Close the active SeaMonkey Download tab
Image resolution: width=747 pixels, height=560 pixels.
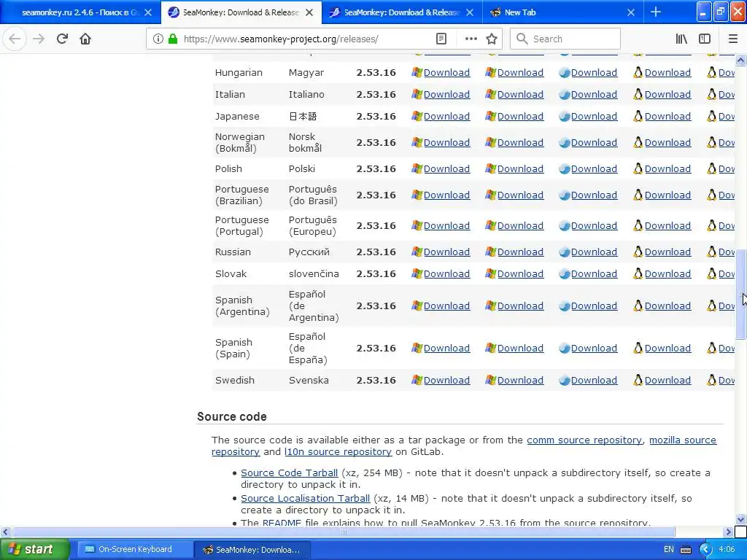point(309,12)
